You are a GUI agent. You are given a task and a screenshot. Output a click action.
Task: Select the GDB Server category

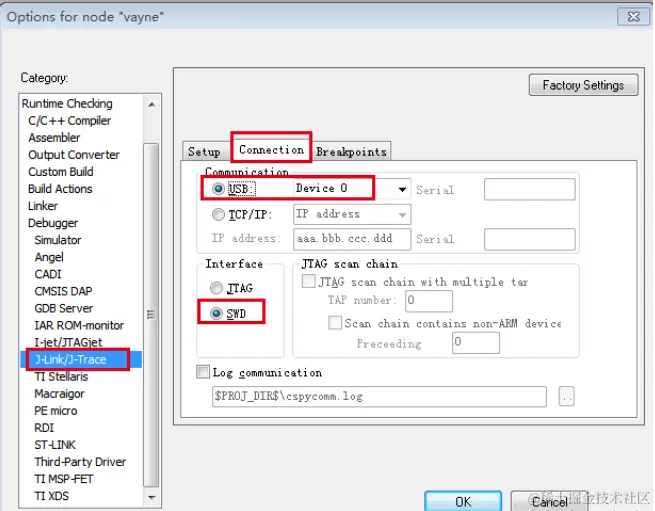coord(63,308)
